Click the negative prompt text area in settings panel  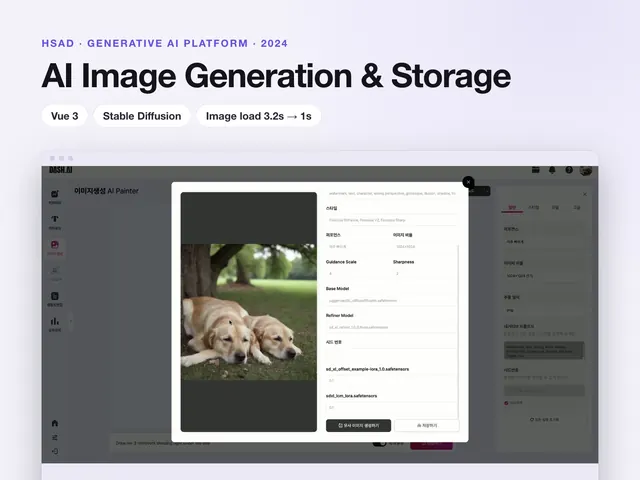pyautogui.click(x=544, y=351)
